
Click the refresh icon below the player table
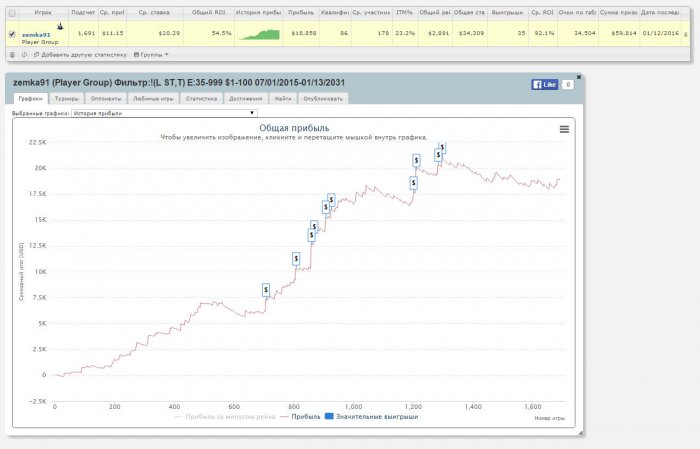point(24,54)
